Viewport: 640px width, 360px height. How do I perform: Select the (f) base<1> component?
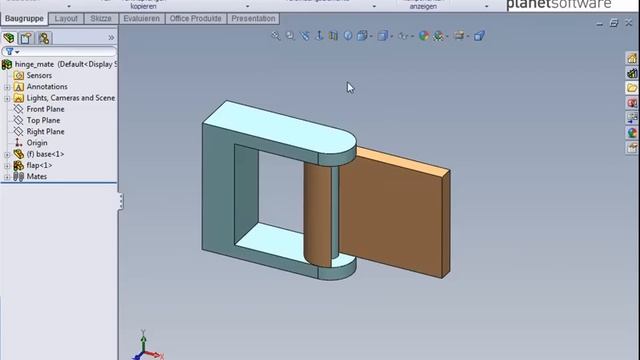(x=45, y=154)
